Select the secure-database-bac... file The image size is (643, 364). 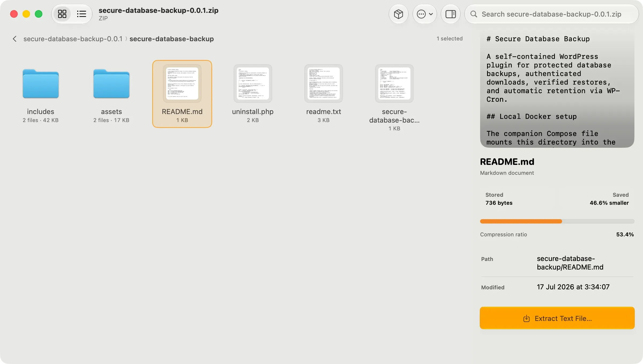click(394, 98)
